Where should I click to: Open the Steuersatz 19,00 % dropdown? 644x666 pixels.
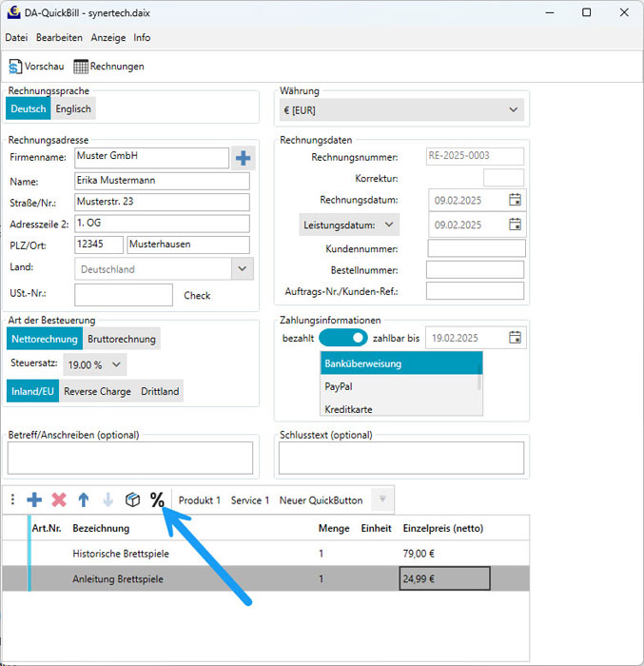tap(94, 364)
